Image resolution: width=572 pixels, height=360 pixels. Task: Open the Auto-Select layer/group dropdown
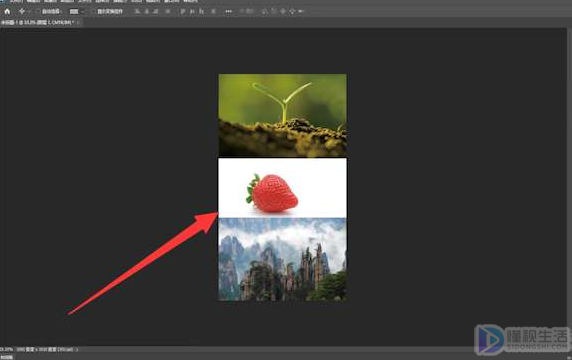[x=76, y=12]
